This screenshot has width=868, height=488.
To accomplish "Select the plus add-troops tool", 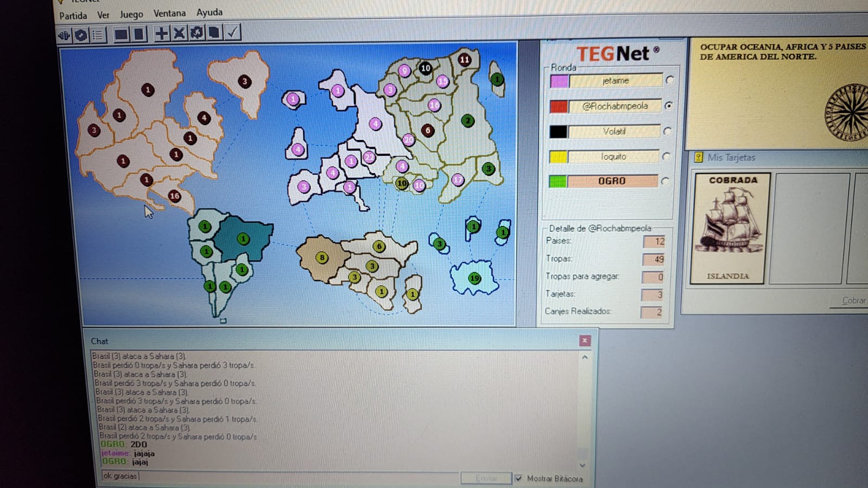I will click(161, 34).
